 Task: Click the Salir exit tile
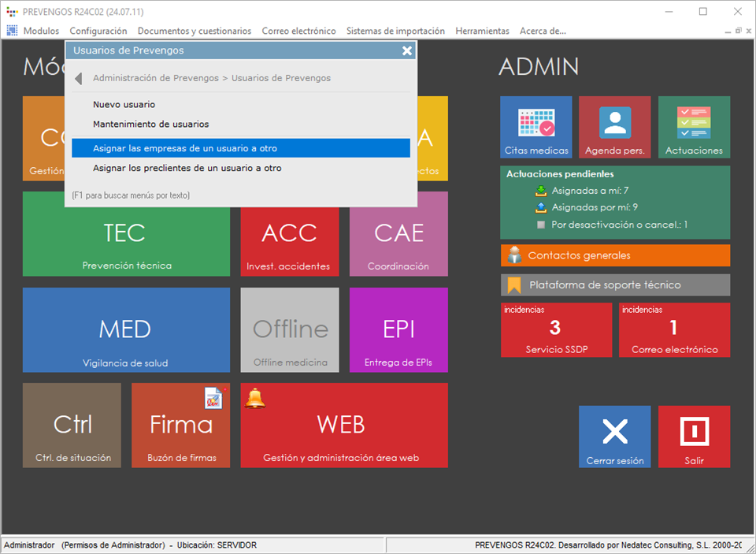point(694,437)
